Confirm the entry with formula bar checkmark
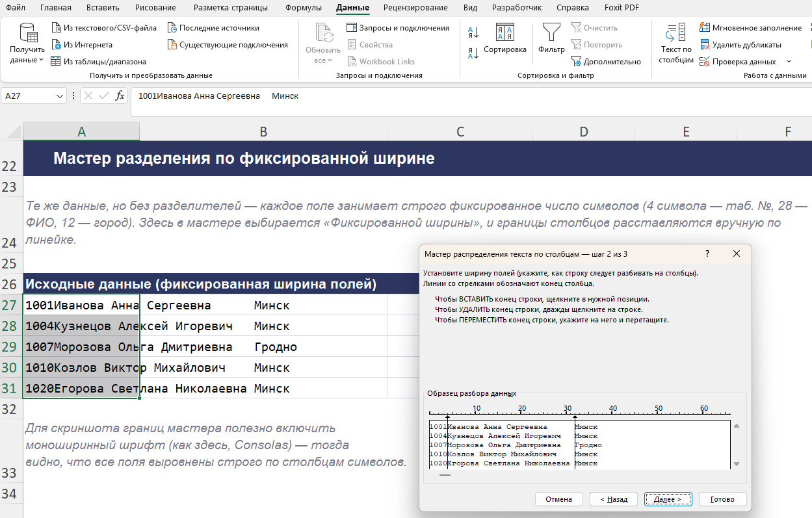Viewport: 812px width, 518px height. click(104, 96)
